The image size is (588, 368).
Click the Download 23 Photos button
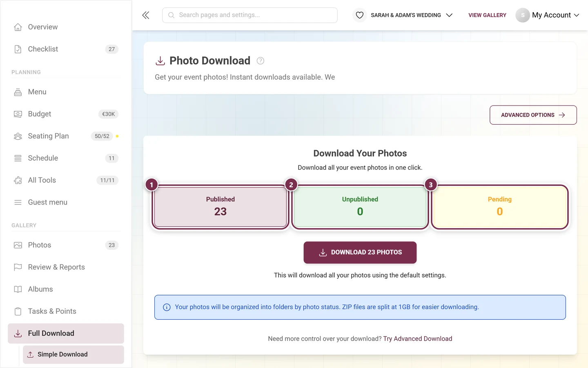click(360, 253)
